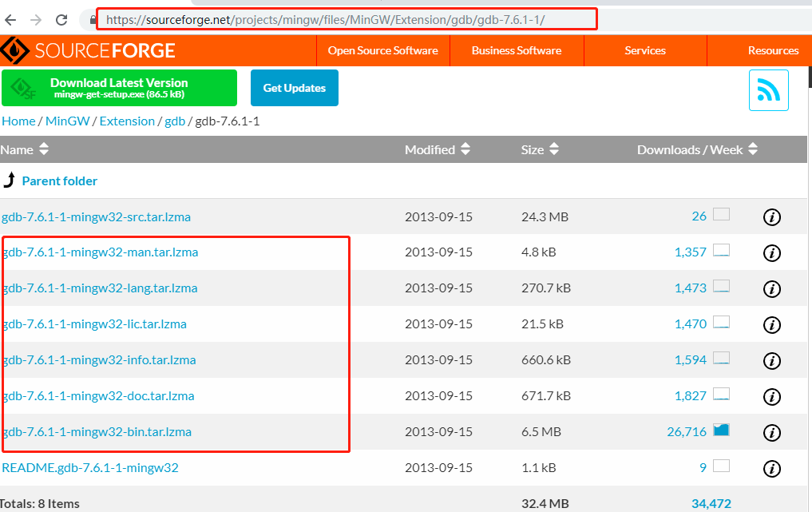
Task: Select the 24.3 MB size cell
Action: click(x=545, y=216)
